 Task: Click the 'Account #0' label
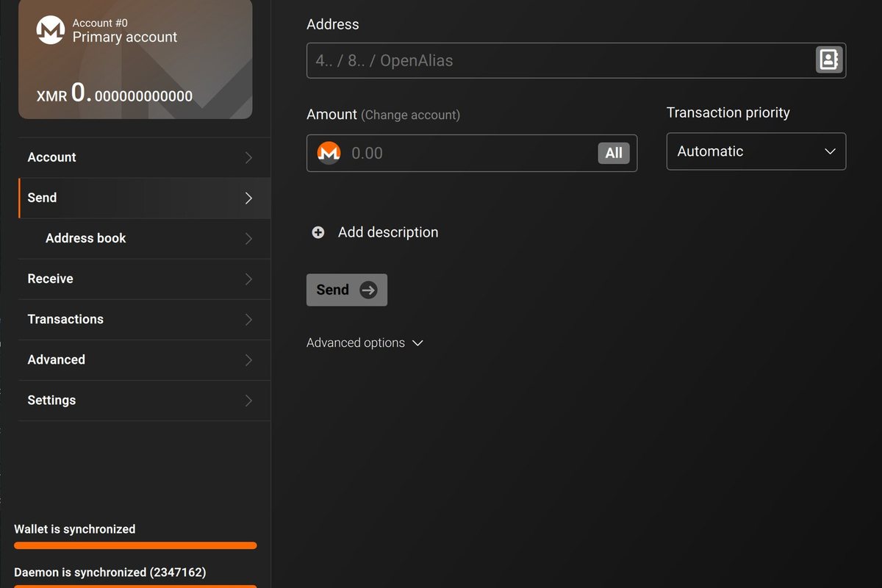[100, 23]
